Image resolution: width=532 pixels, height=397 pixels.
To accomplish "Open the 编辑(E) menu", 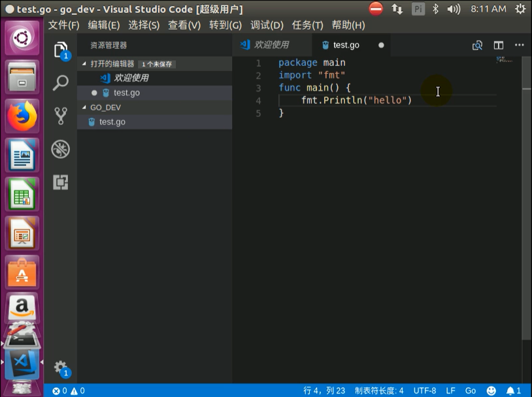I will 104,25.
